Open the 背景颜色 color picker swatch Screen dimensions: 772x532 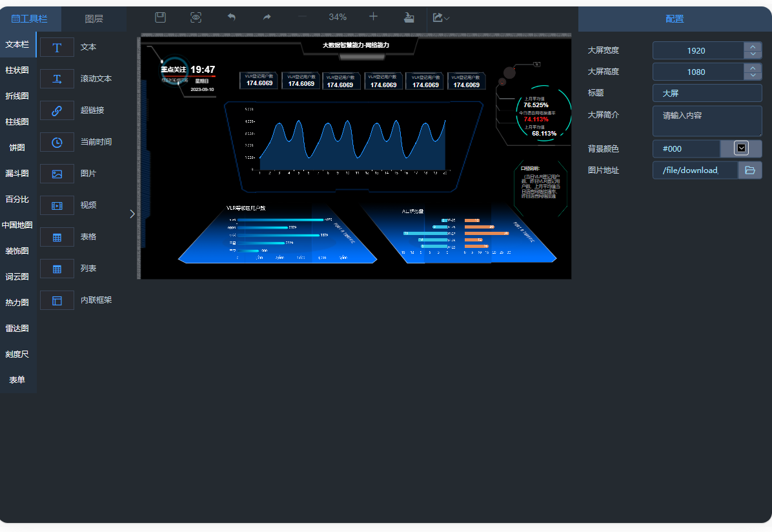tap(741, 148)
